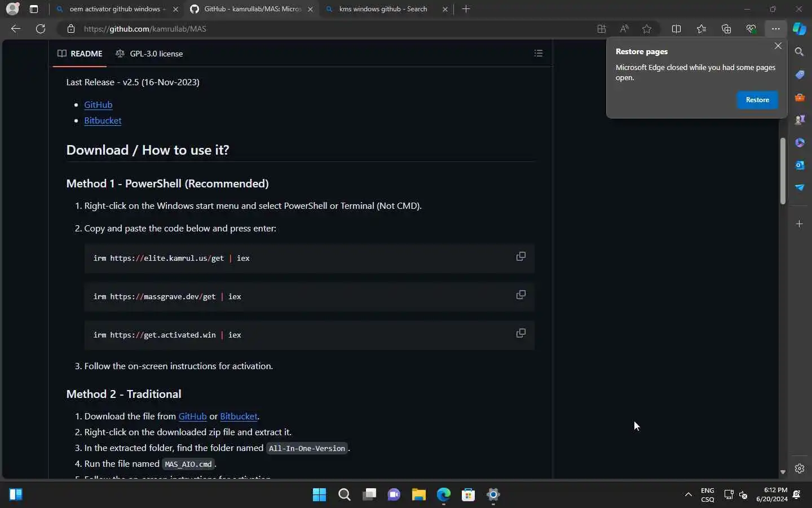Click the Edge icon on the taskbar
Viewport: 812px width, 508px height.
(x=444, y=494)
